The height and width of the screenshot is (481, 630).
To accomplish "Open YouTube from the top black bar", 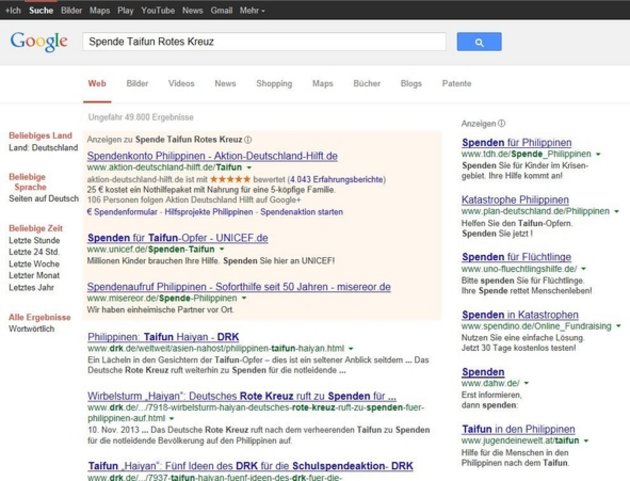I will (x=157, y=9).
